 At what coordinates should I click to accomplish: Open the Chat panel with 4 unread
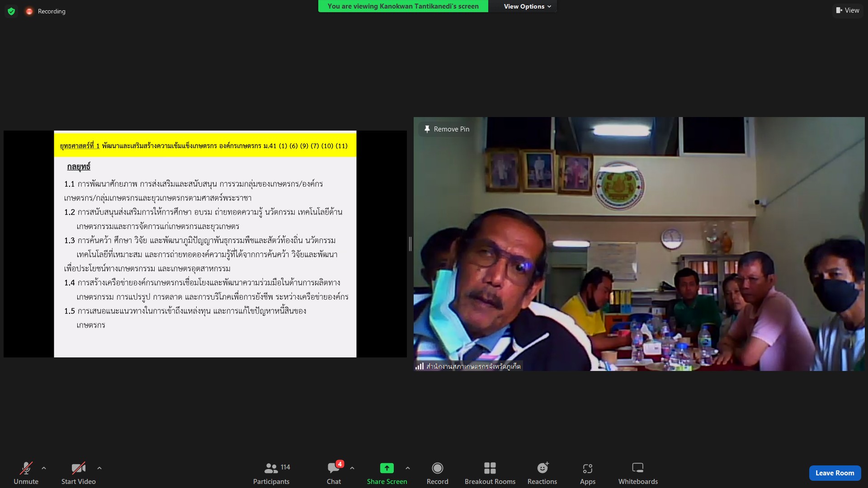334,473
